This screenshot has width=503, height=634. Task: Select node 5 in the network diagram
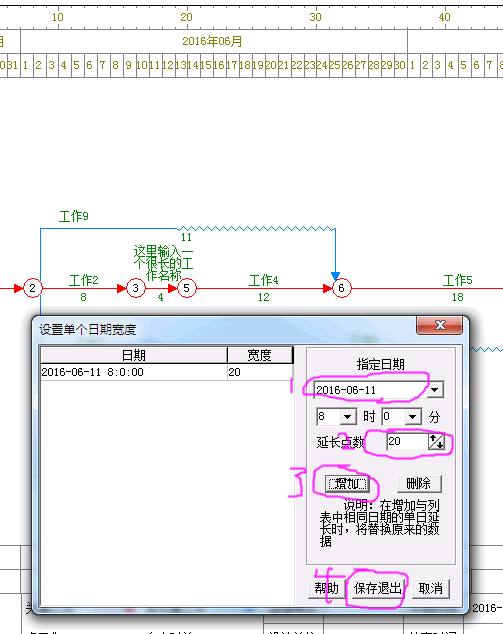187,288
